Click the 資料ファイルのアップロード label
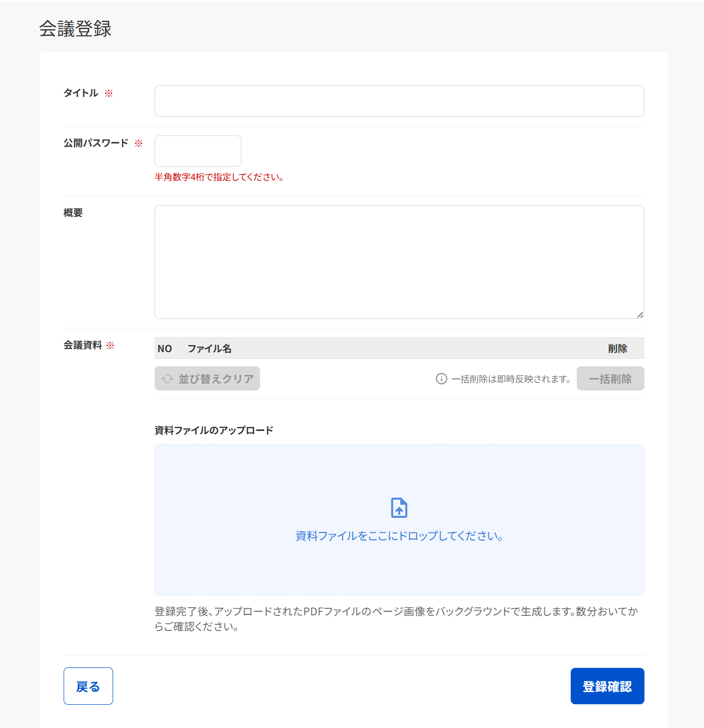 (214, 430)
